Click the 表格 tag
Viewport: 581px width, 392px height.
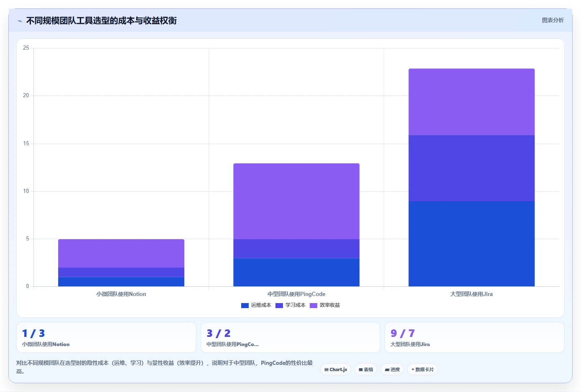pyautogui.click(x=366, y=369)
